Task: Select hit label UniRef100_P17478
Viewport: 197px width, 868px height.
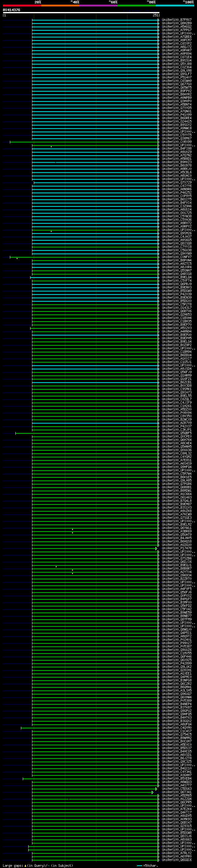Action: point(176,548)
